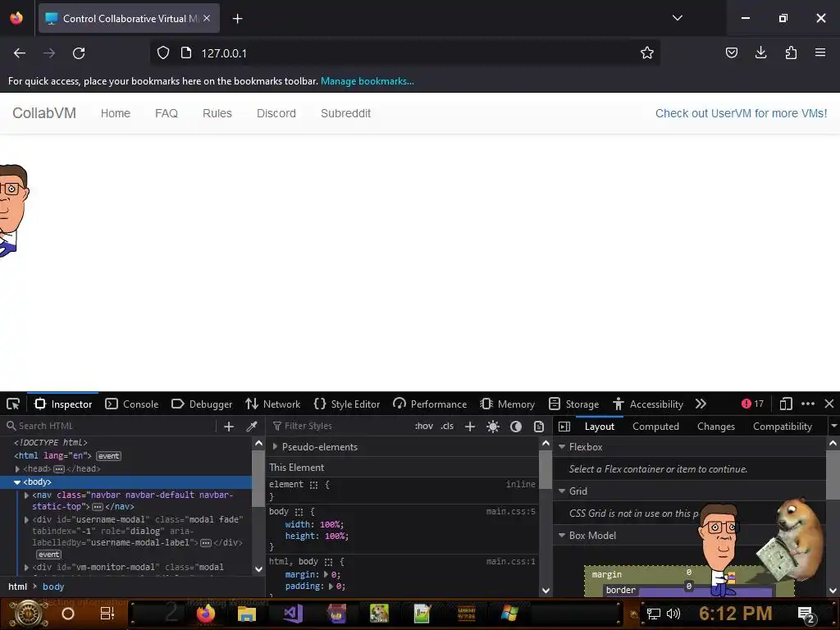Click the event badge under username-modal div
The image size is (840, 630).
coord(48,555)
